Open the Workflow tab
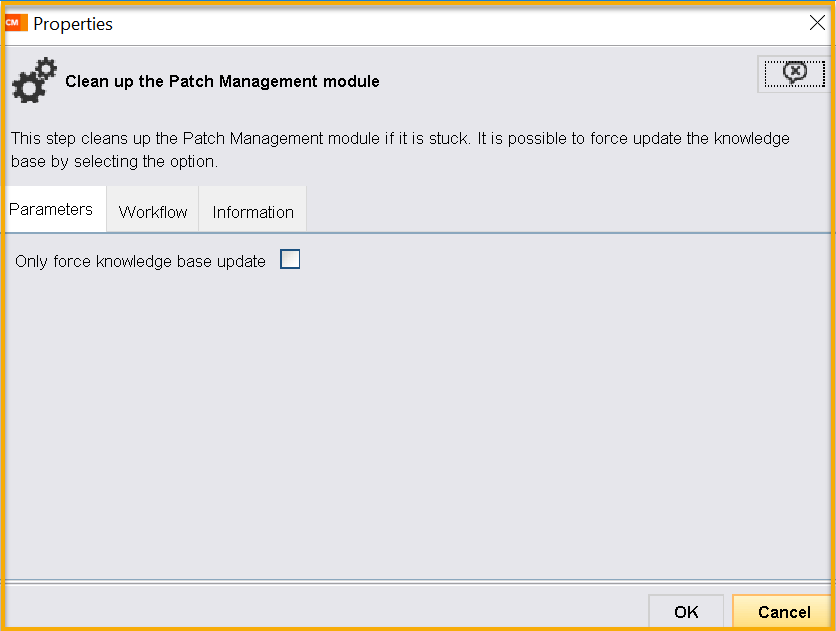 coord(153,212)
